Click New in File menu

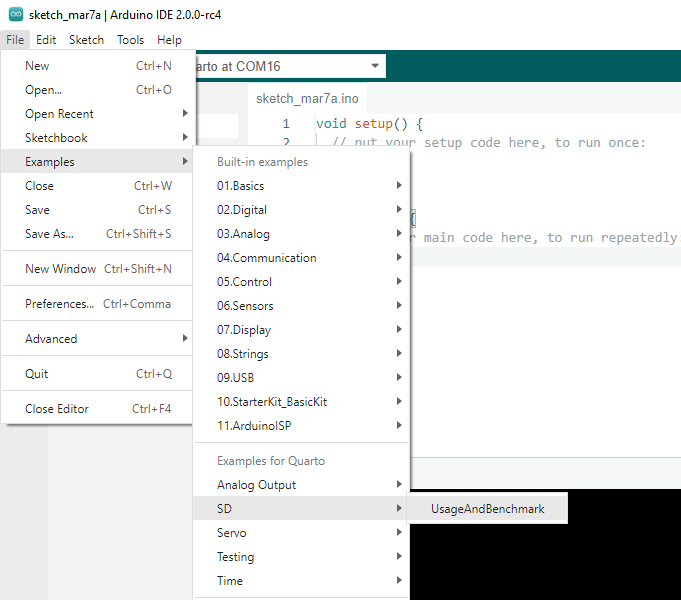click(x=37, y=66)
